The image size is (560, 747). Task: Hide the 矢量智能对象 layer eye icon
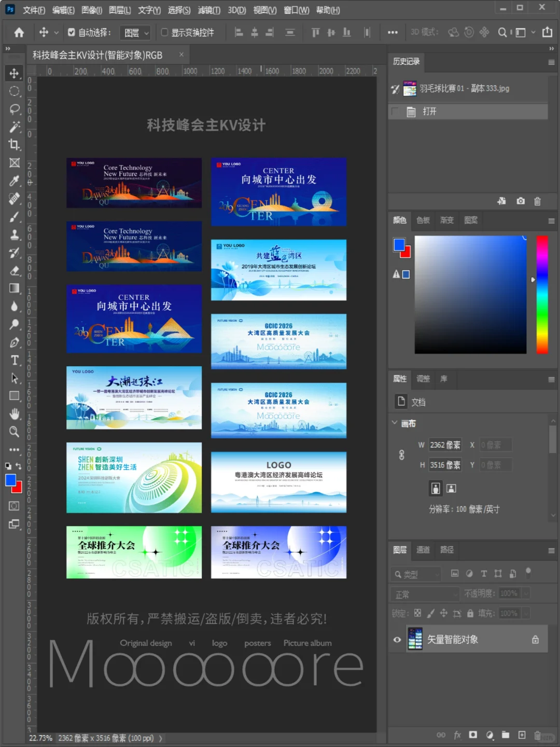[x=397, y=640]
